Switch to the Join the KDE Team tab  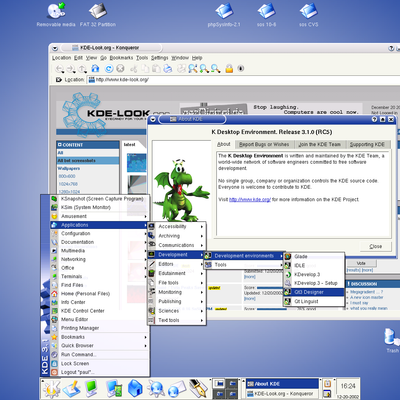point(320,144)
